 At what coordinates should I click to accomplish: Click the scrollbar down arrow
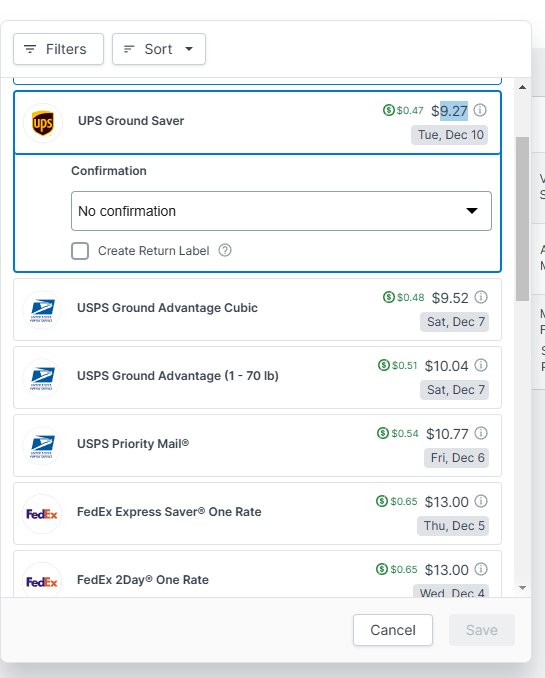click(x=523, y=588)
